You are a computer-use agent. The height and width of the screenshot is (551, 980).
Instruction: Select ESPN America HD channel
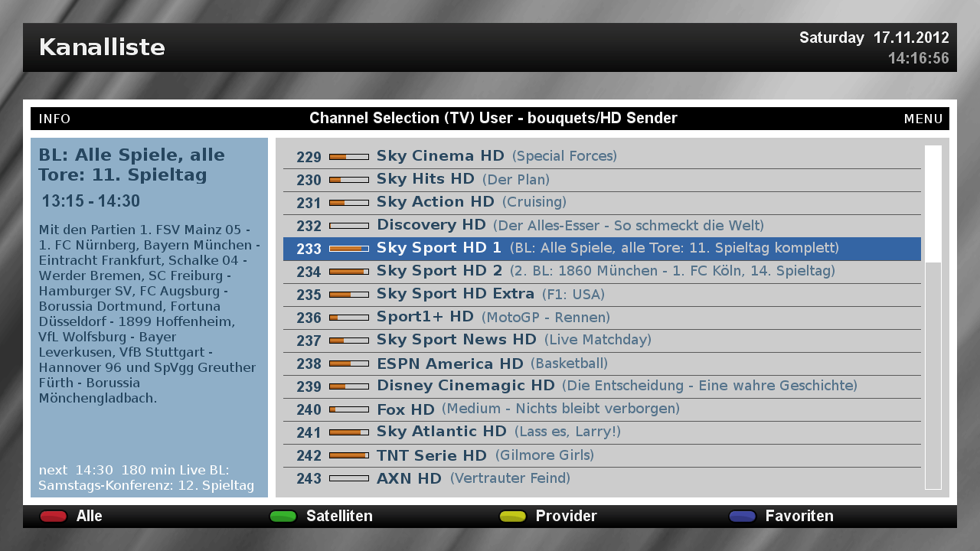pos(450,364)
